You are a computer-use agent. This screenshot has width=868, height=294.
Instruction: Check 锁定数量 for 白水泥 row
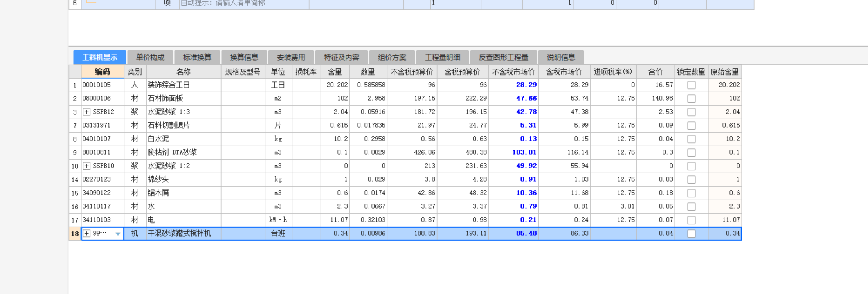[x=692, y=139]
